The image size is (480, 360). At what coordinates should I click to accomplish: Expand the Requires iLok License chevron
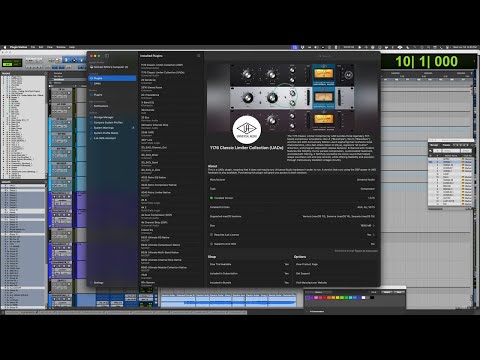(374, 235)
